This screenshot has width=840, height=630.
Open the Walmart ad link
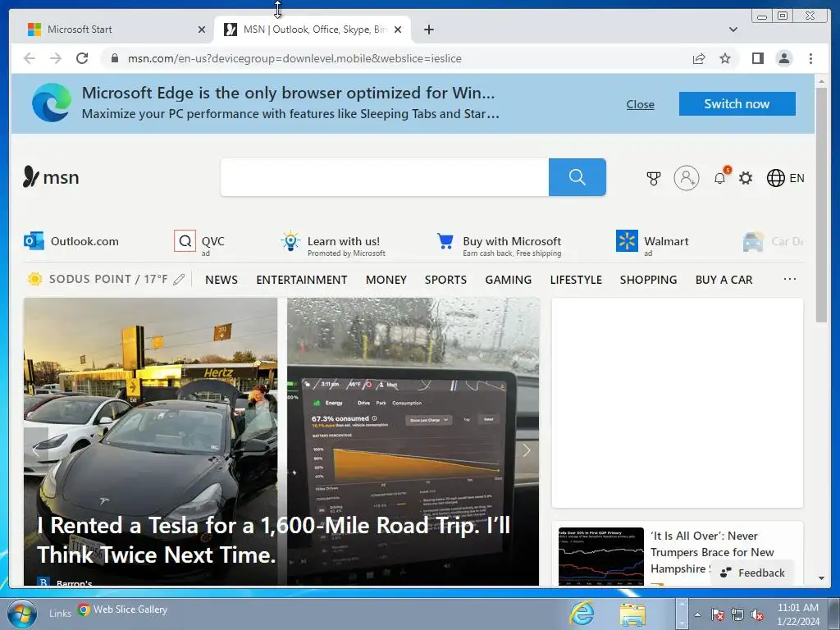pyautogui.click(x=652, y=243)
